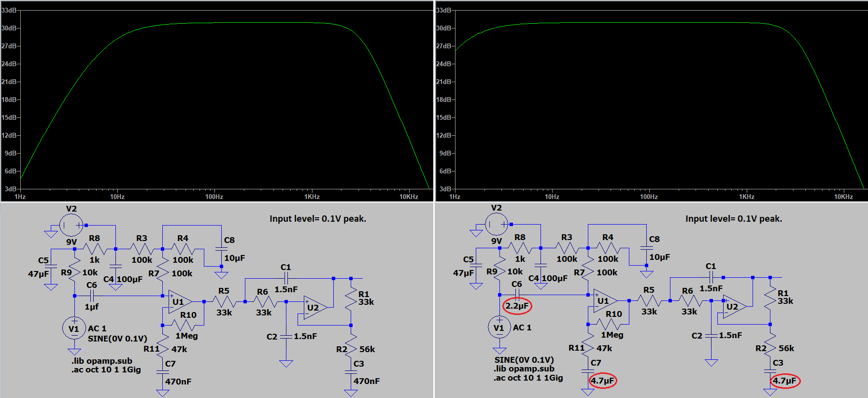Click the V2 9V battery symbol in left schematic
Image resolution: width=868 pixels, height=398 pixels.
tap(71, 225)
